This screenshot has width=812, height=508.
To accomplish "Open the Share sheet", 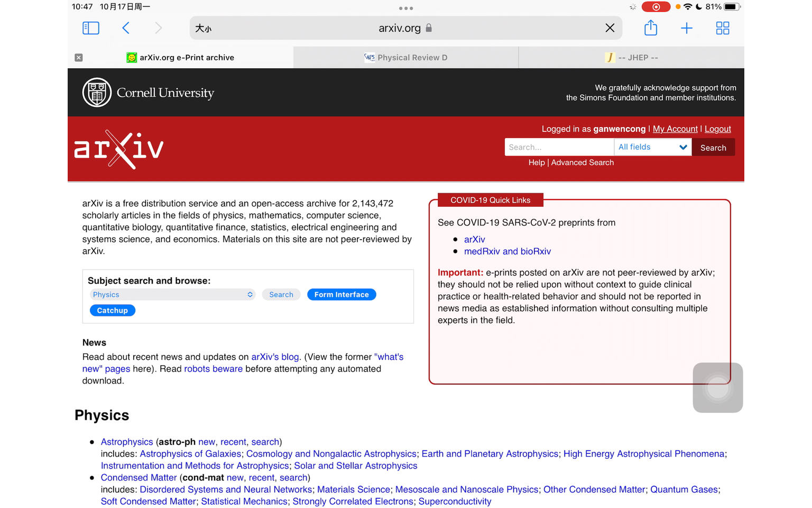I will (651, 28).
